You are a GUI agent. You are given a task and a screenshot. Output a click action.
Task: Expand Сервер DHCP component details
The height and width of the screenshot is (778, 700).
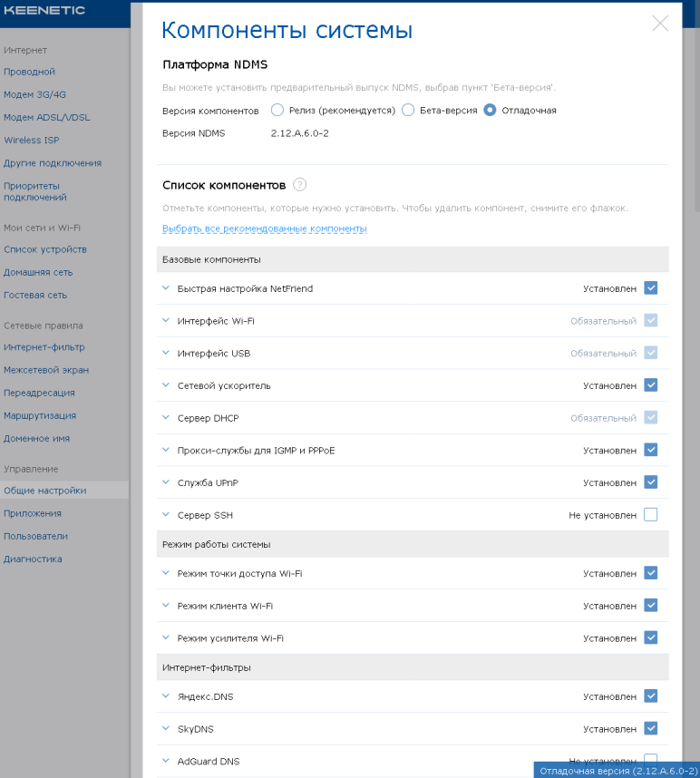pos(166,417)
